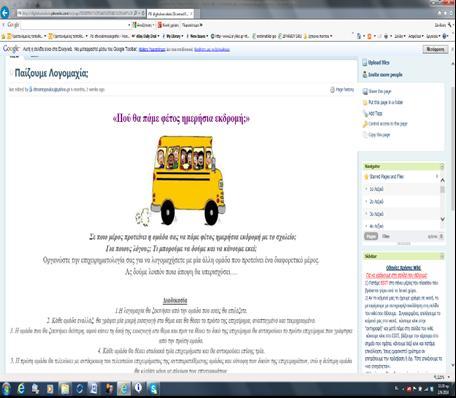The image size is (456, 398).
Task: Open the status bar zoom level dropdown
Action: pos(448,377)
